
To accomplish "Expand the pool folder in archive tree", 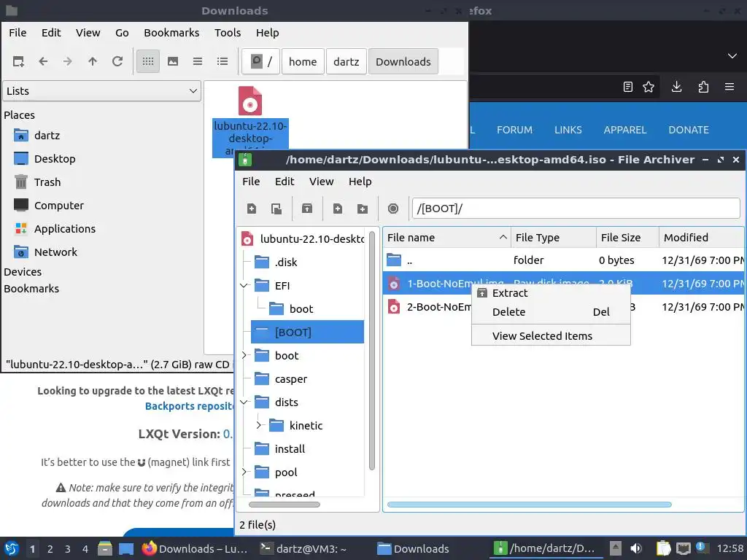I will coord(244,472).
